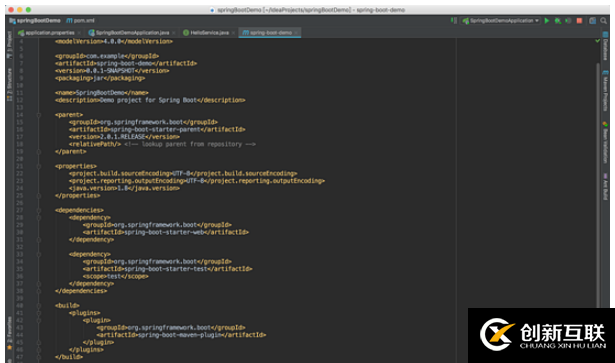Open the Project tool window on left strip
The image size is (615, 363).
(9, 45)
